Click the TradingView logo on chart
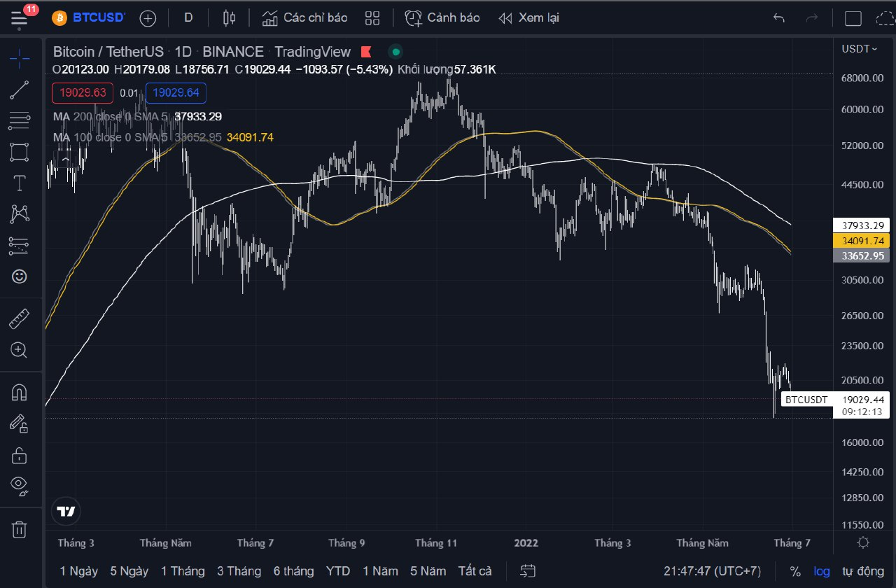896x588 pixels. click(x=66, y=512)
